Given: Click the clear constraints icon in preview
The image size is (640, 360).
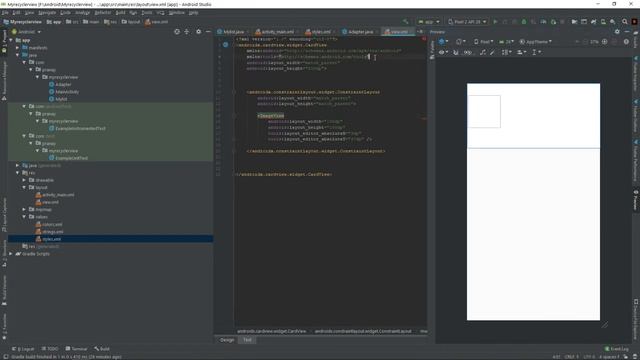Looking at the screenshot, I should coord(482,52).
